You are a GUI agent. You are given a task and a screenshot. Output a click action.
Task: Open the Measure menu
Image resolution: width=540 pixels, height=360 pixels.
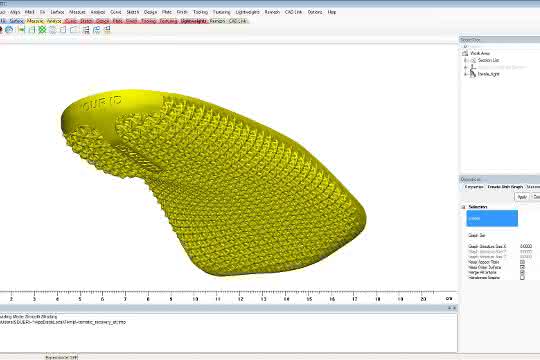pos(77,12)
